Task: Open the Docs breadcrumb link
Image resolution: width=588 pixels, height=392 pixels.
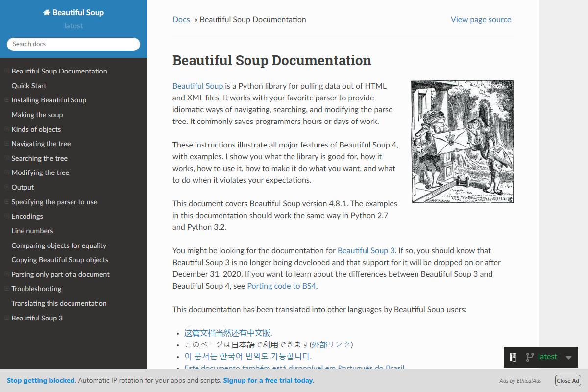Action: point(181,20)
